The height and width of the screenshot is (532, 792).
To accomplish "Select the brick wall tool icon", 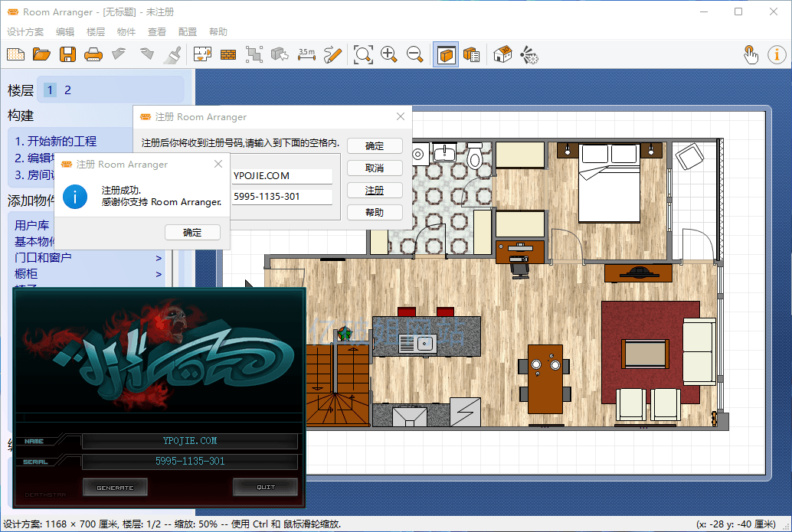I will coord(227,54).
